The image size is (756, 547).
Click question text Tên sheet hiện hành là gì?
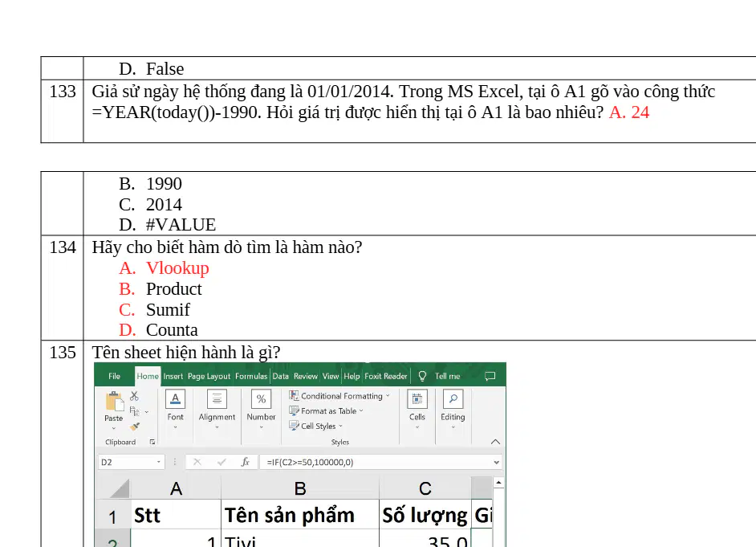point(186,353)
